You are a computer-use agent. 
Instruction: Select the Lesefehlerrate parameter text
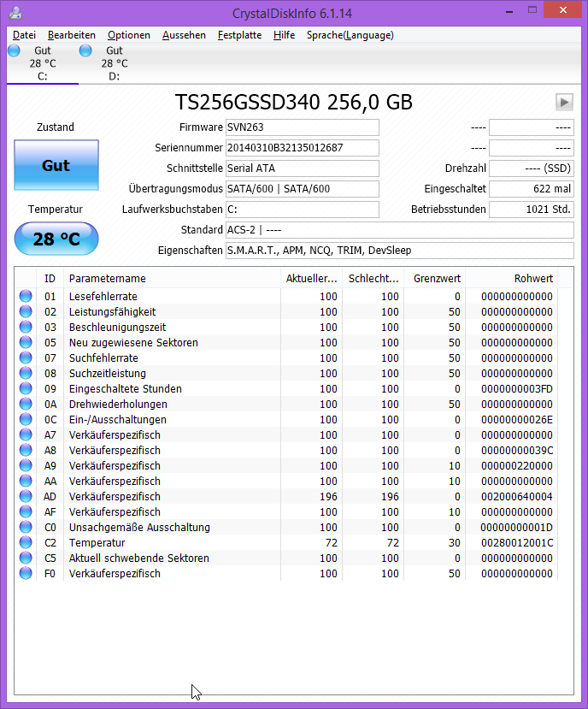click(x=103, y=297)
